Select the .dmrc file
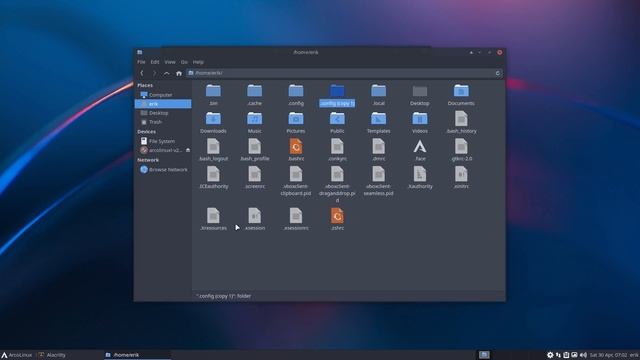The width and height of the screenshot is (640, 360). click(378, 150)
